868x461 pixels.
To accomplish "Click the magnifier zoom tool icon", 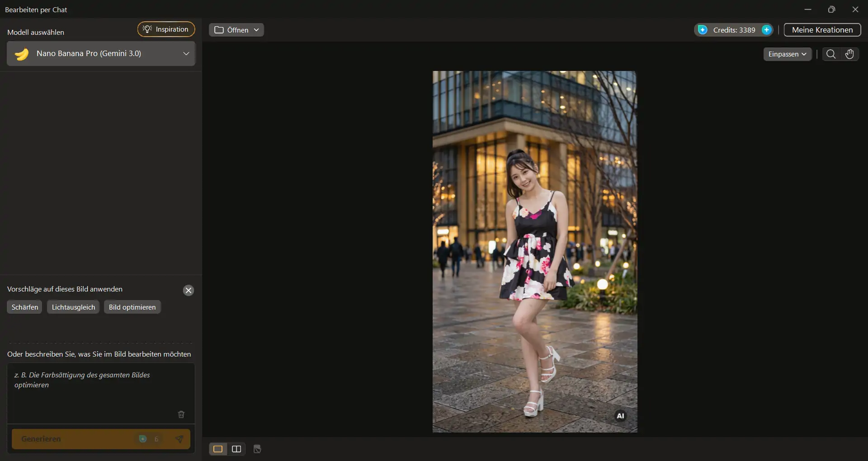I will (831, 54).
